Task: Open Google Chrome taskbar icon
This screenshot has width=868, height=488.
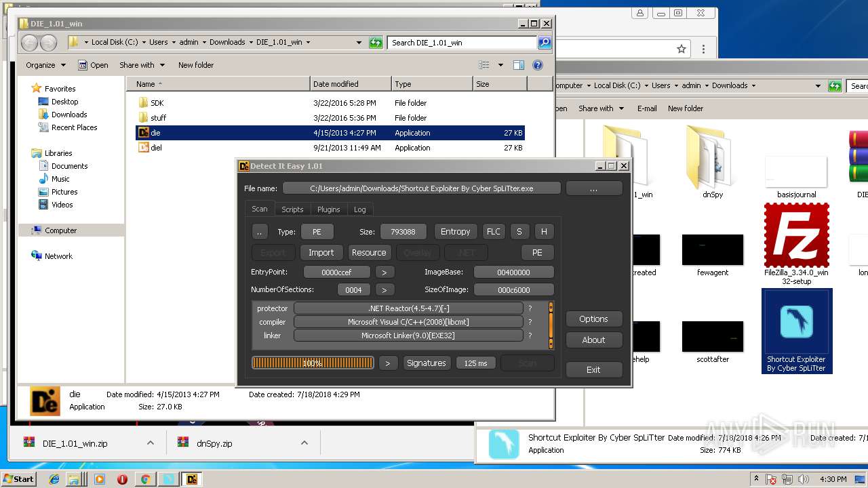Action: pyautogui.click(x=145, y=479)
